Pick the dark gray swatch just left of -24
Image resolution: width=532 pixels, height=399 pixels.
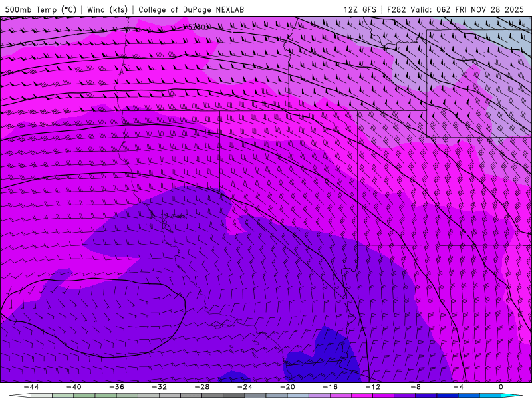coord(234,396)
